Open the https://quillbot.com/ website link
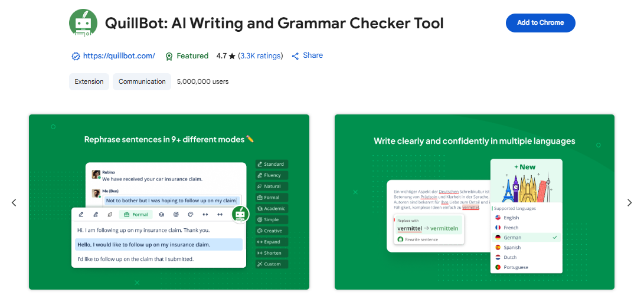Viewport: 644px width, 302px height. pyautogui.click(x=119, y=56)
